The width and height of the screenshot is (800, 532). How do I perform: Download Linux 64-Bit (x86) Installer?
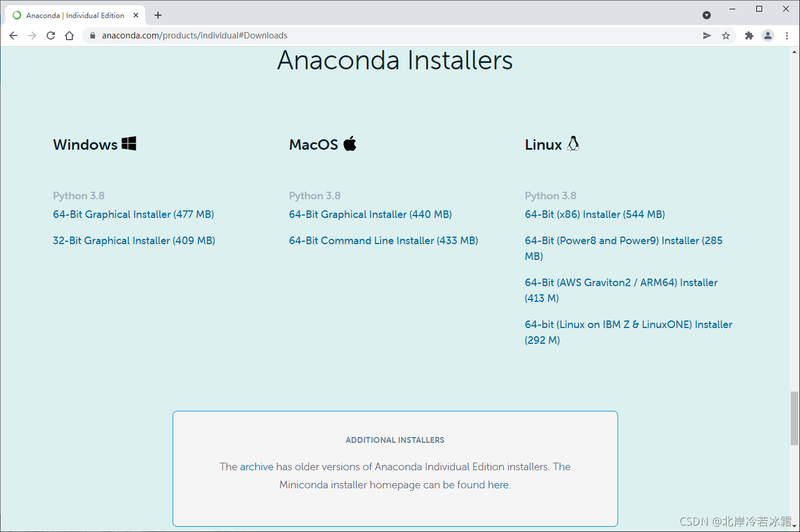click(x=595, y=214)
